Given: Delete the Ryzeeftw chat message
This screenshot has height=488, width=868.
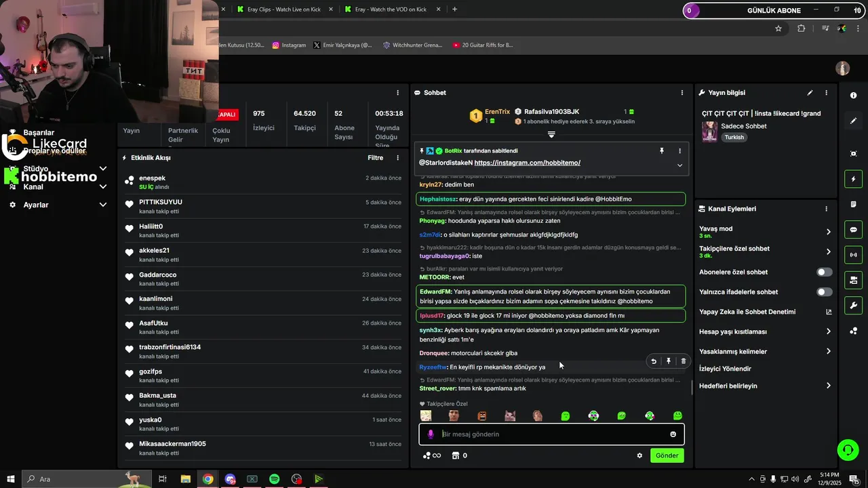Looking at the screenshot, I should pyautogui.click(x=683, y=361).
